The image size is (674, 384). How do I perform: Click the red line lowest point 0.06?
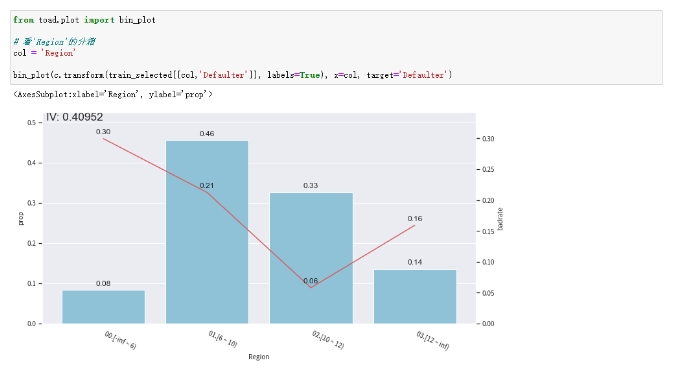[311, 287]
